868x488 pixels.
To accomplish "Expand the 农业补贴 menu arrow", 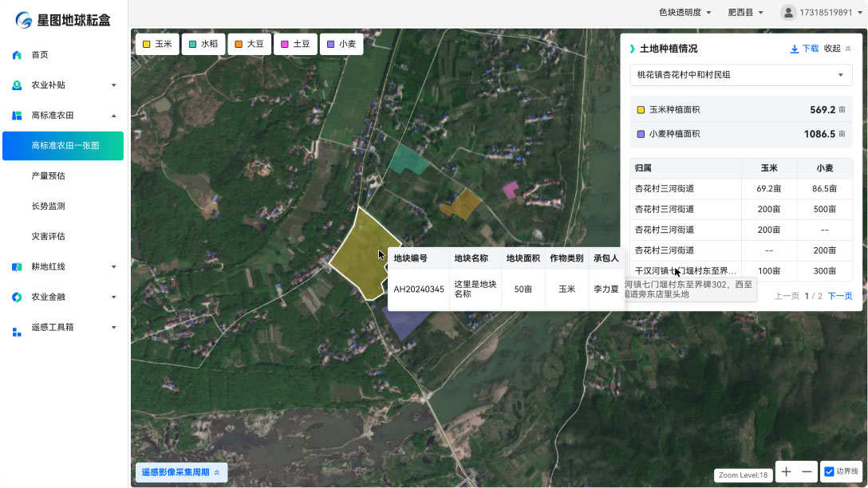I will (x=113, y=85).
